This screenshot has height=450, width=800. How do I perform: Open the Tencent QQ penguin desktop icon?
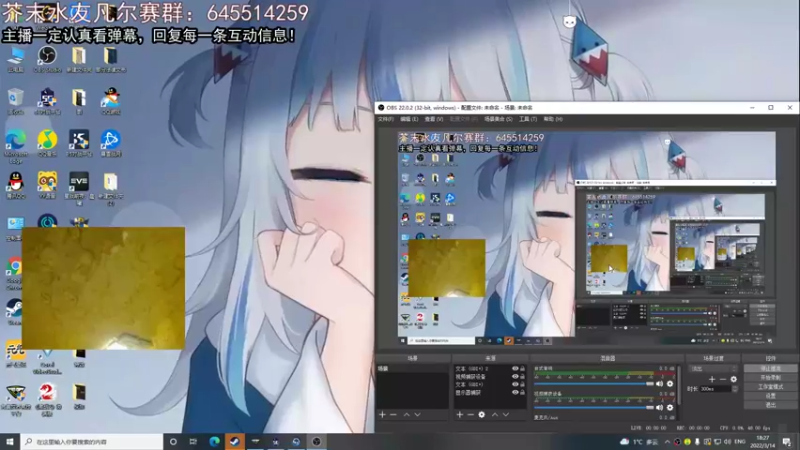(15, 185)
